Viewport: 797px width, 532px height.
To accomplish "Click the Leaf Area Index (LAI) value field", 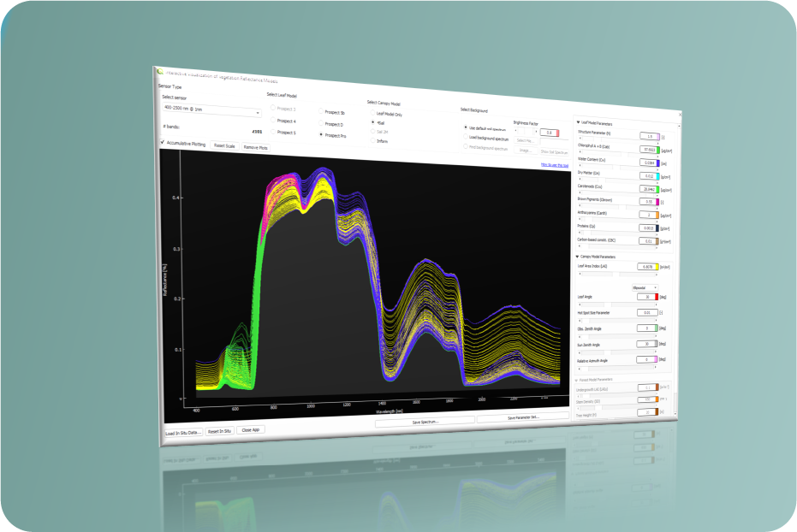I will coord(646,267).
